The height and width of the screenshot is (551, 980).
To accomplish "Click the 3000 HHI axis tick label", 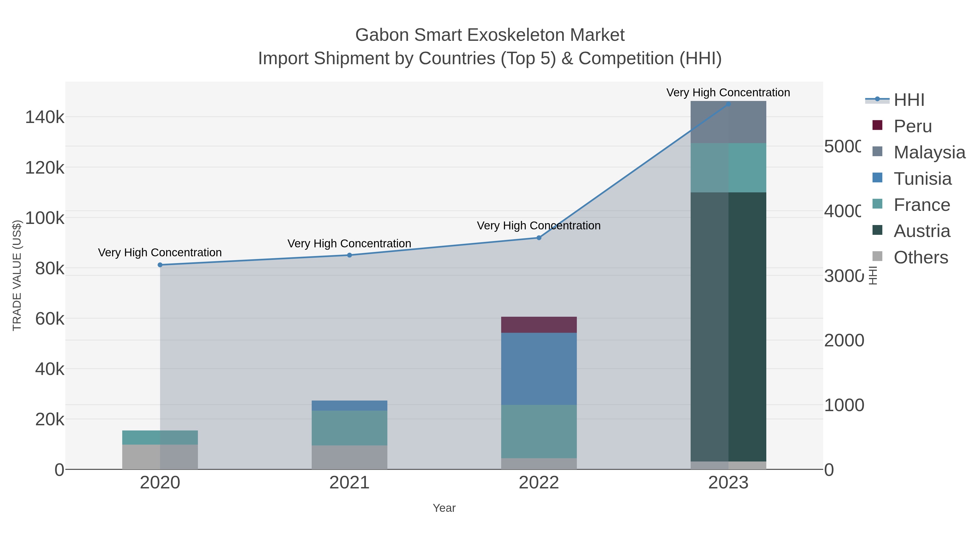I will pyautogui.click(x=844, y=276).
